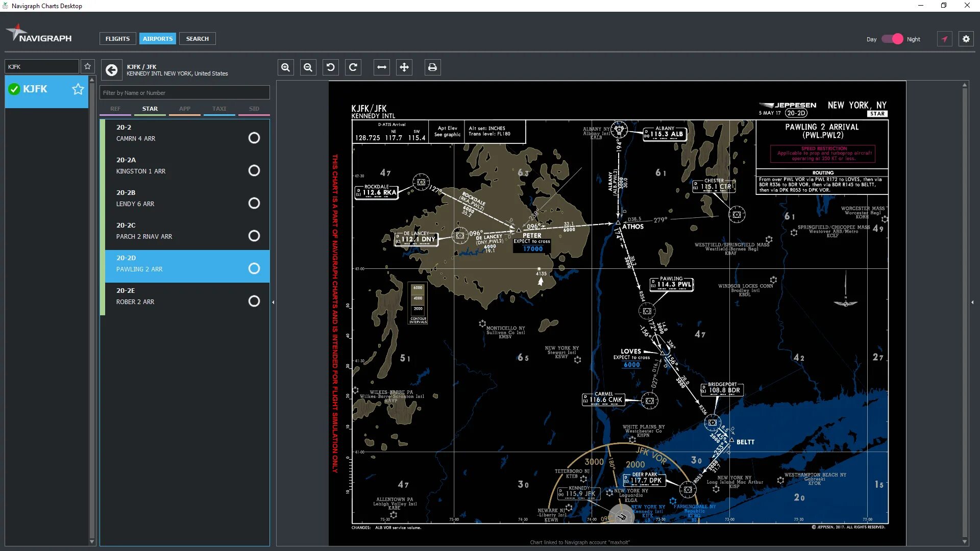Screen dimensions: 980x551
Task: Click the Day label
Action: click(871, 39)
